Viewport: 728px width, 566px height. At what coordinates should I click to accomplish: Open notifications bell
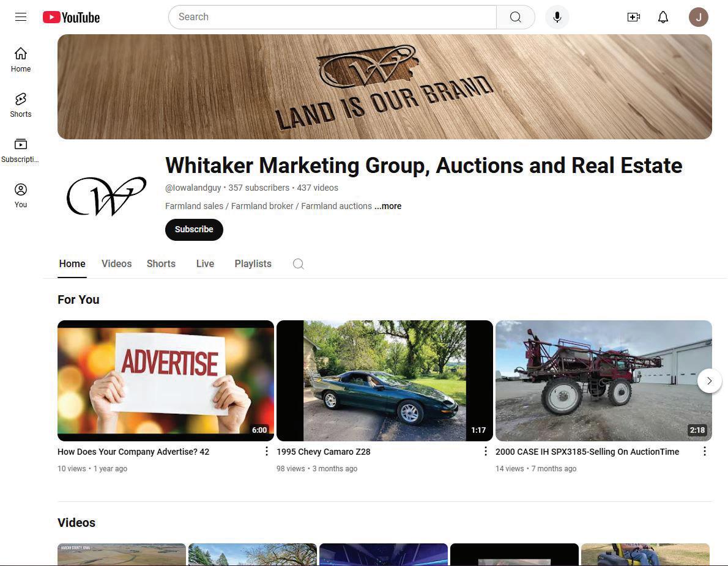663,17
